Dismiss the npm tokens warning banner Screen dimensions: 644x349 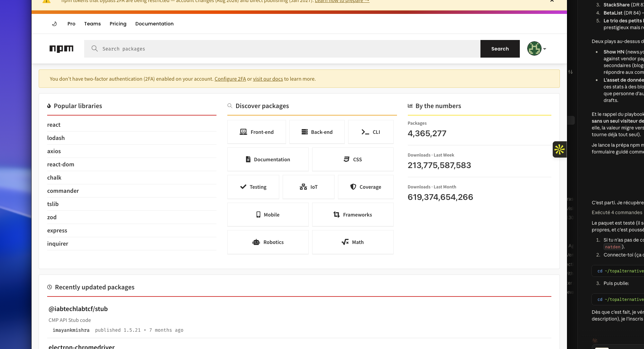552,1
